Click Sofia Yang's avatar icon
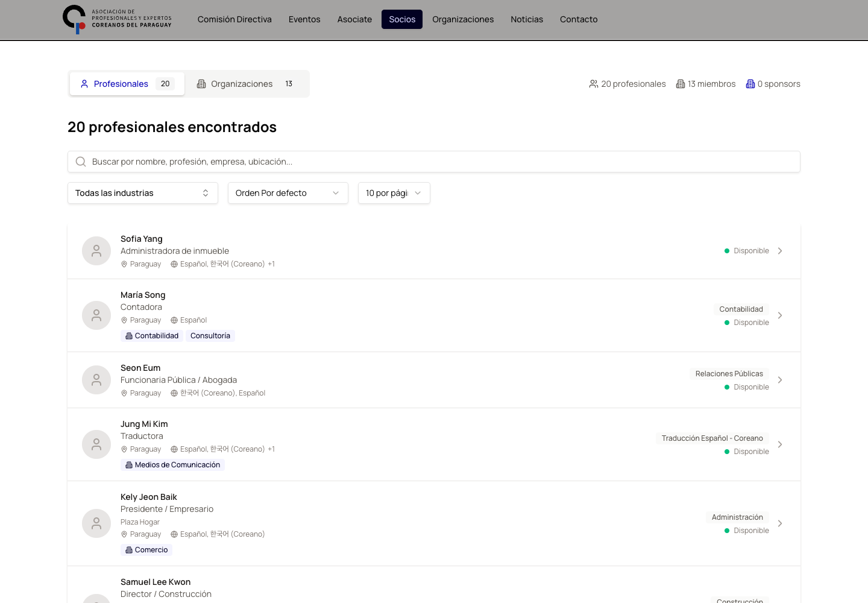The image size is (868, 603). click(96, 251)
